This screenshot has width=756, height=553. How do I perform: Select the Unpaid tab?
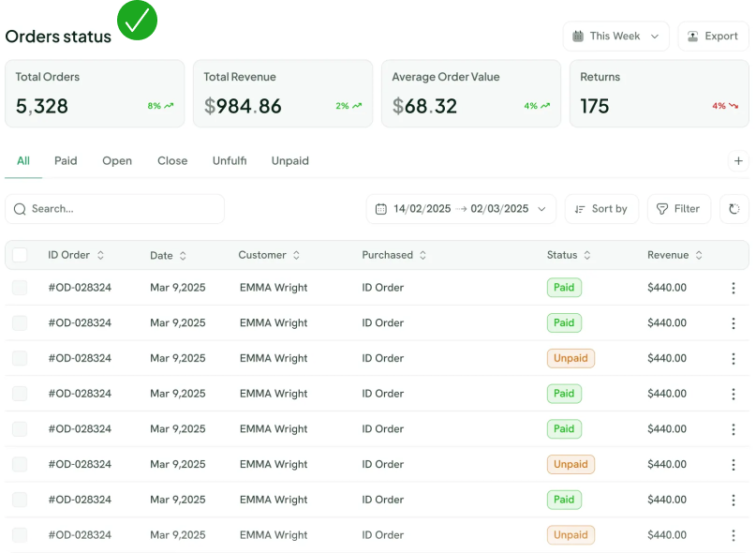(289, 161)
